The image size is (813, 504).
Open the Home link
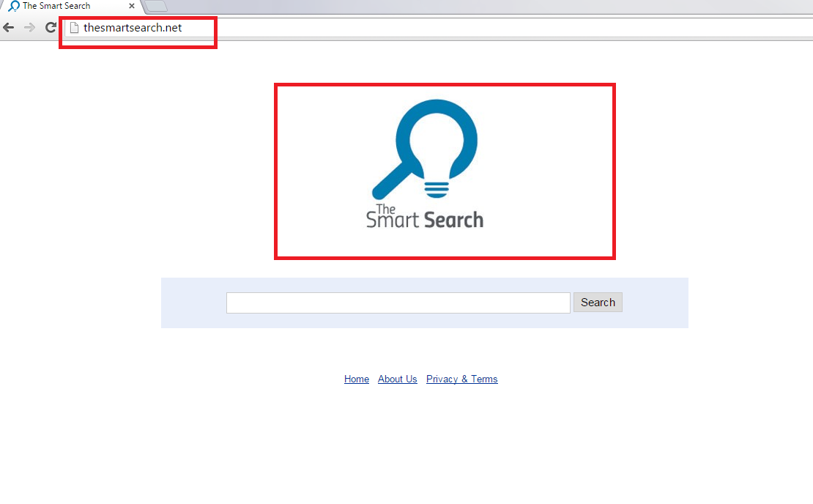[357, 379]
